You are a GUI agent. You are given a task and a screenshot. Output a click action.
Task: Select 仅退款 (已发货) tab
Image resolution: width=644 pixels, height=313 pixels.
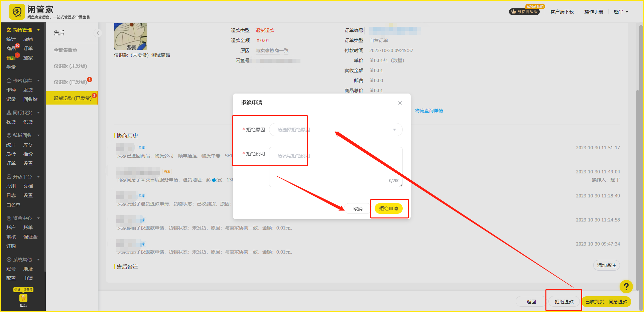pos(70,82)
